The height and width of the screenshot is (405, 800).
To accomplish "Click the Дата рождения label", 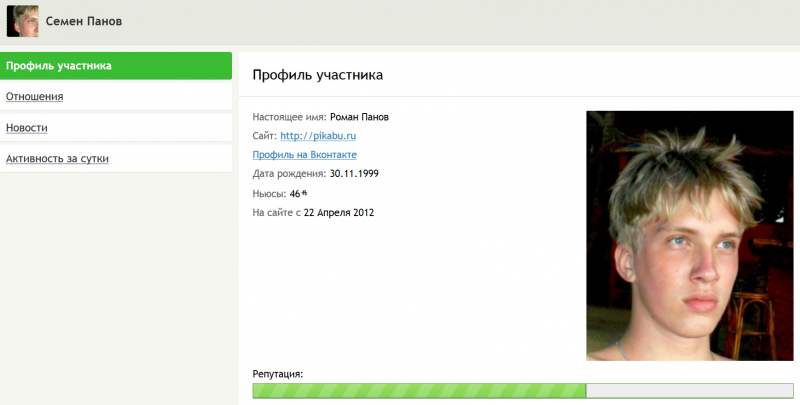I will coord(289,174).
